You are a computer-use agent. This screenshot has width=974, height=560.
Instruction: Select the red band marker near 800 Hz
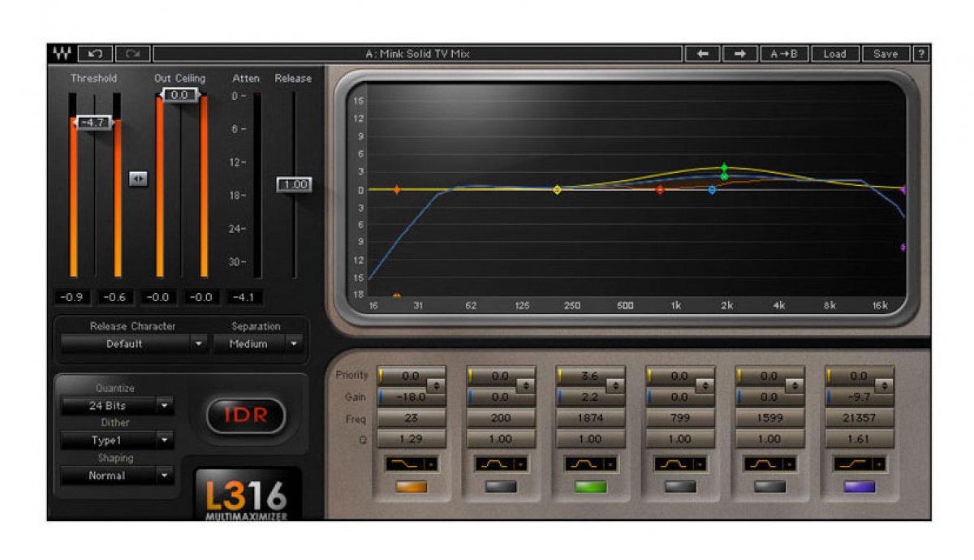(x=660, y=190)
